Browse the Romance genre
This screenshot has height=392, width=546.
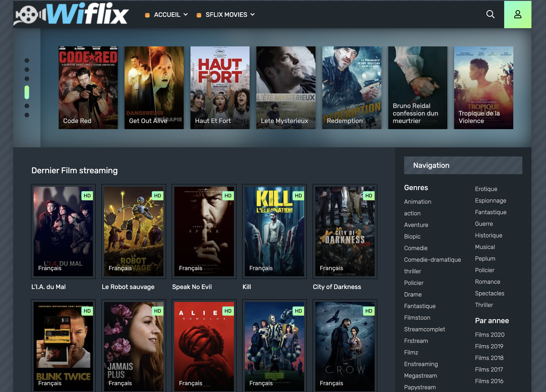(488, 282)
